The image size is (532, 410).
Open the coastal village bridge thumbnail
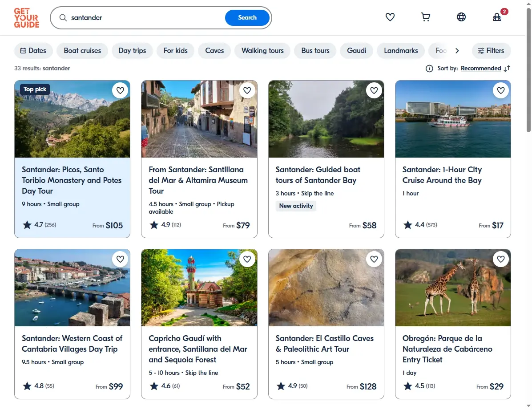coord(72,288)
